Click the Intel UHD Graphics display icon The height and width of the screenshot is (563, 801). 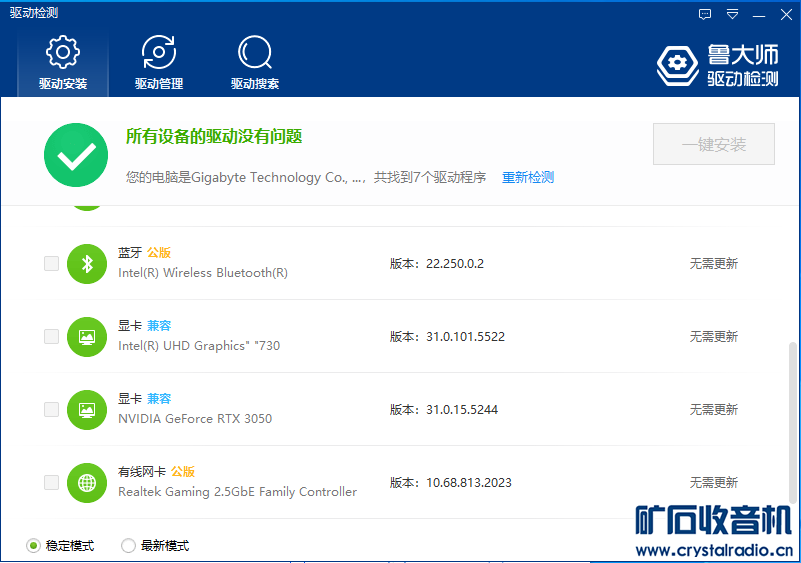click(87, 337)
